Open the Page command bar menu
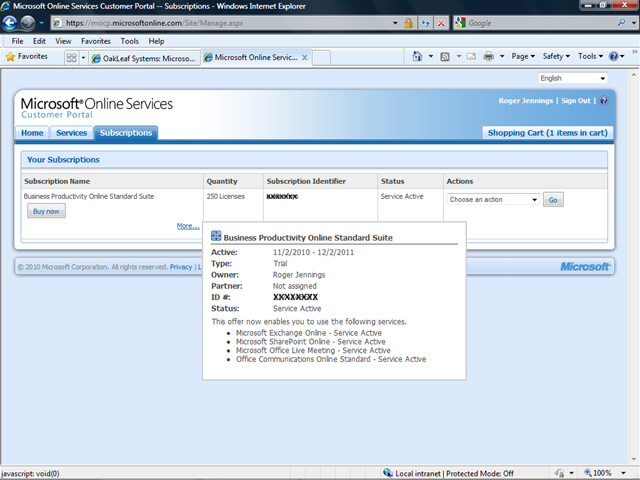The image size is (640, 480). click(x=523, y=56)
